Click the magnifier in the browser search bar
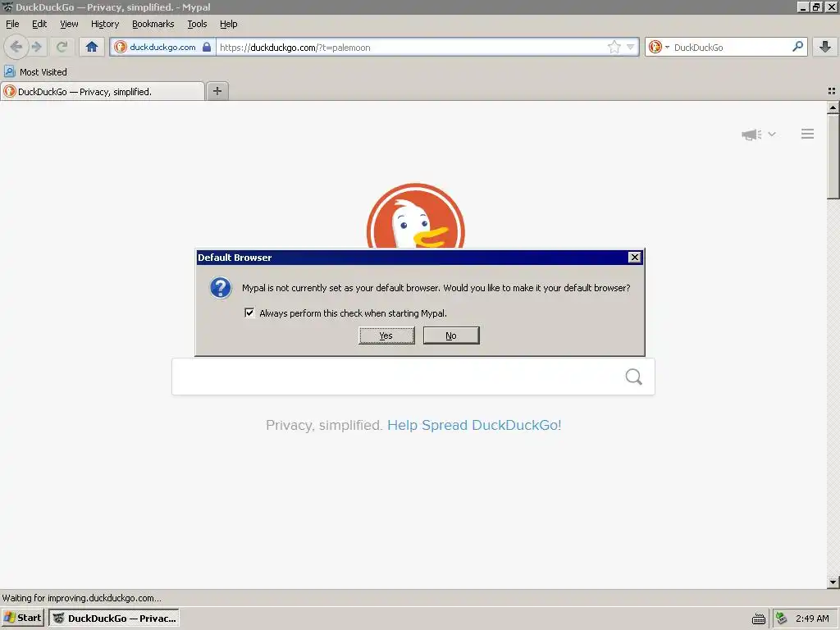Image resolution: width=840 pixels, height=630 pixels. [x=797, y=47]
